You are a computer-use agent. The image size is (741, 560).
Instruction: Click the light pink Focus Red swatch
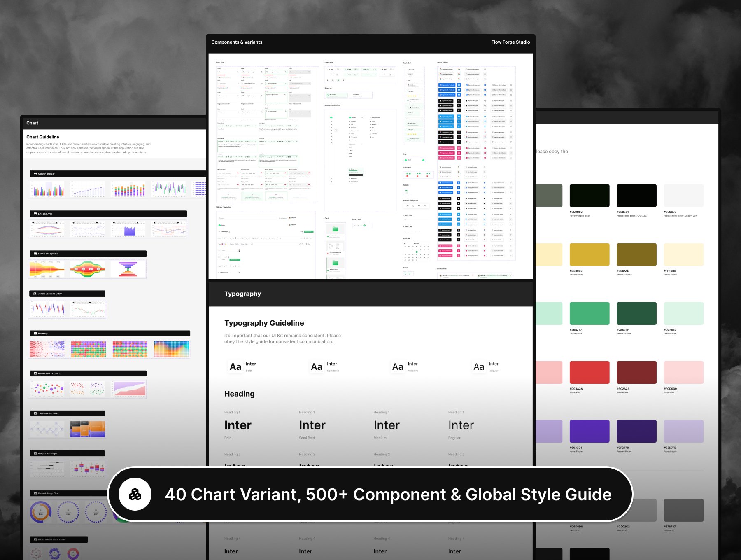(683, 372)
